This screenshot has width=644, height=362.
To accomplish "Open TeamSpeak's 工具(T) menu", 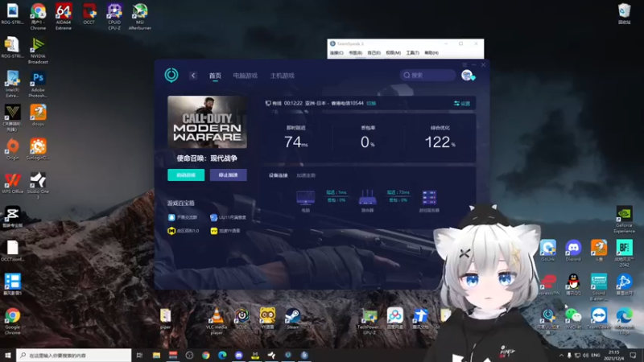I will pyautogui.click(x=412, y=53).
